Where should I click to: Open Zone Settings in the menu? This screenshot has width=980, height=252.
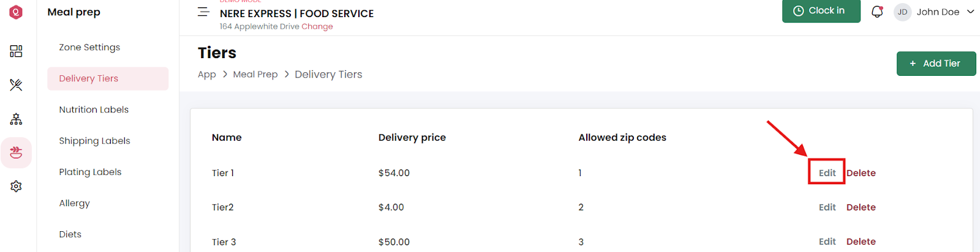pyautogui.click(x=89, y=47)
